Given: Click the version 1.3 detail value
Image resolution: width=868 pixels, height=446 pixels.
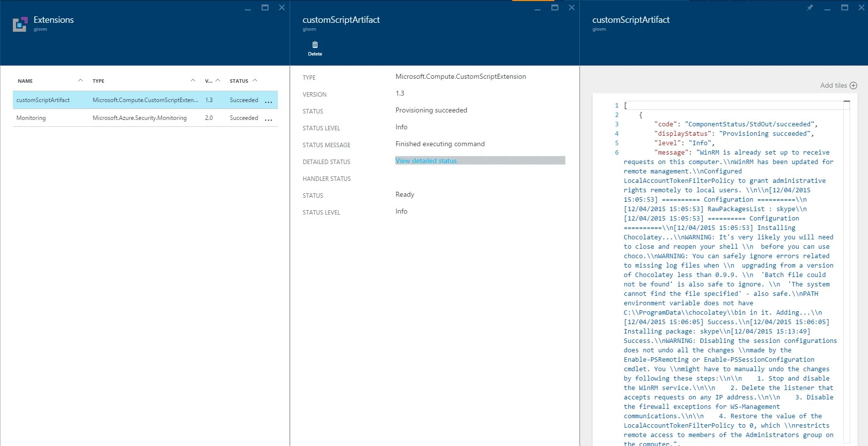Looking at the screenshot, I should [400, 93].
